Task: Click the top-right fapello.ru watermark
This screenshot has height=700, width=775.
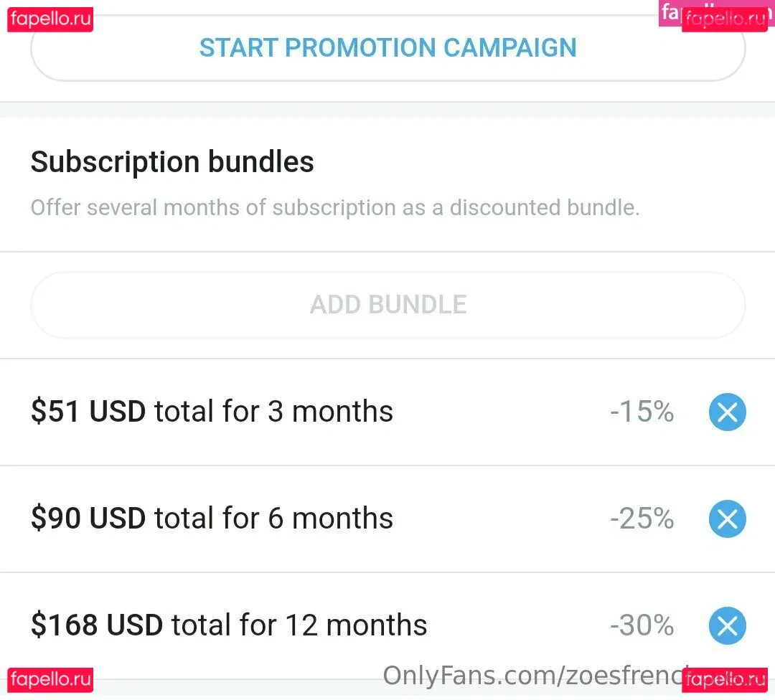Action: click(724, 19)
